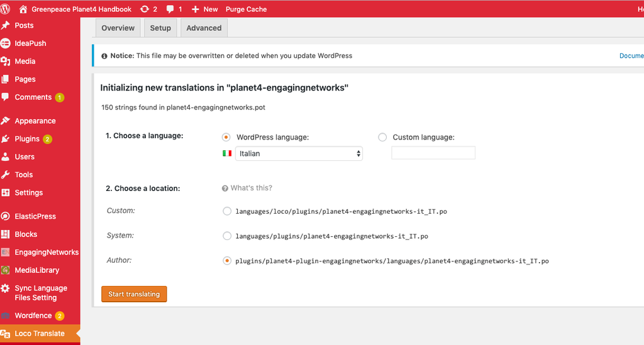
Task: Choose the Custom location languages/loco/plugins radio
Action: tap(226, 211)
